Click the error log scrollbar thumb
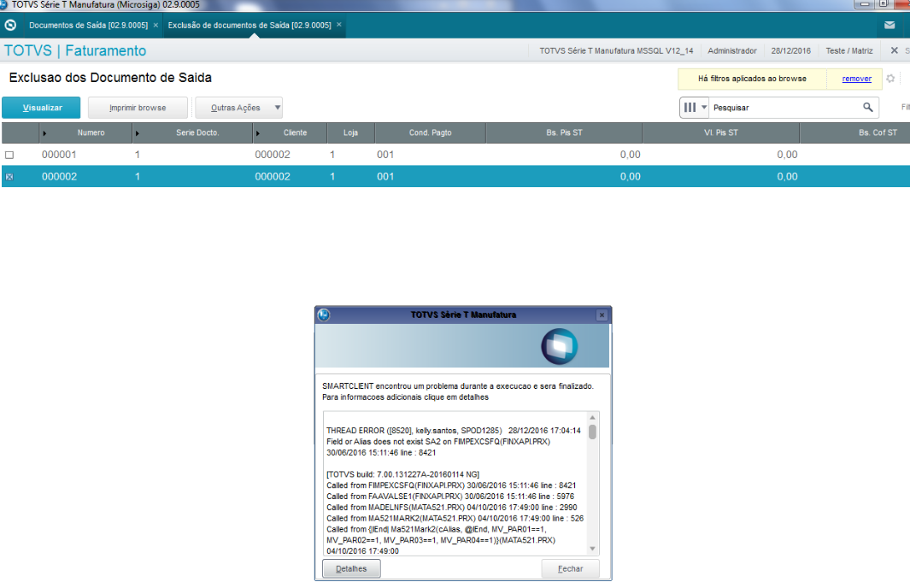The image size is (910, 588). click(592, 432)
